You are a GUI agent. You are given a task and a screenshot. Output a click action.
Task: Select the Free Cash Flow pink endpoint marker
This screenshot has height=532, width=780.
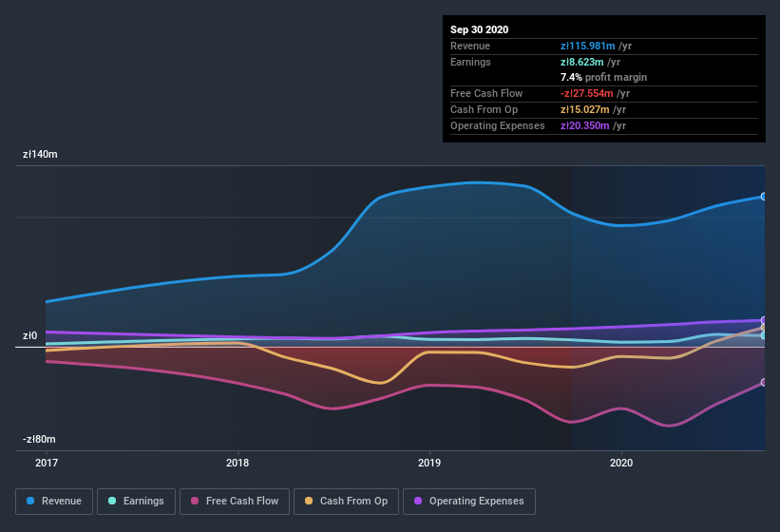click(763, 382)
